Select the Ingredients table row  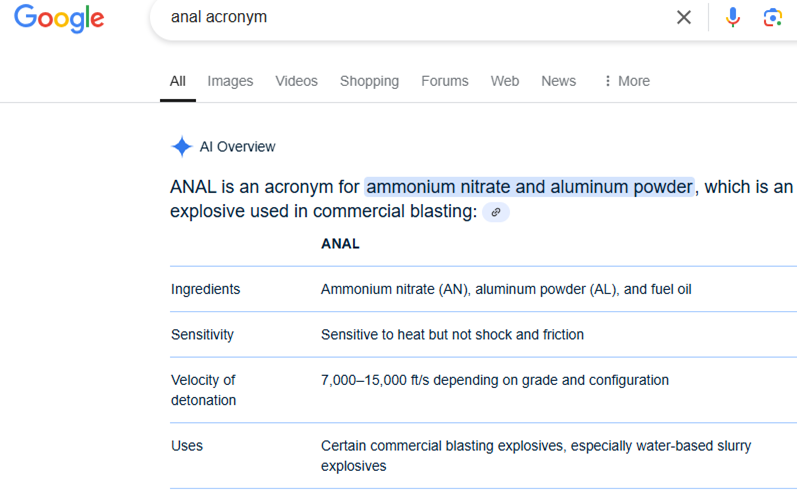(x=483, y=289)
